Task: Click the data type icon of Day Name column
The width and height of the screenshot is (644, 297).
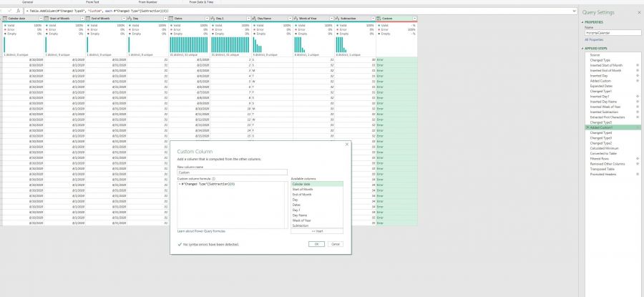Action: pos(254,19)
